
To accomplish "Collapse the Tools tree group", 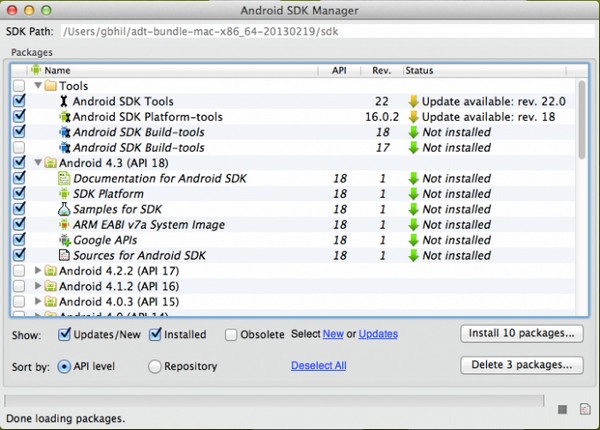I will [x=38, y=85].
